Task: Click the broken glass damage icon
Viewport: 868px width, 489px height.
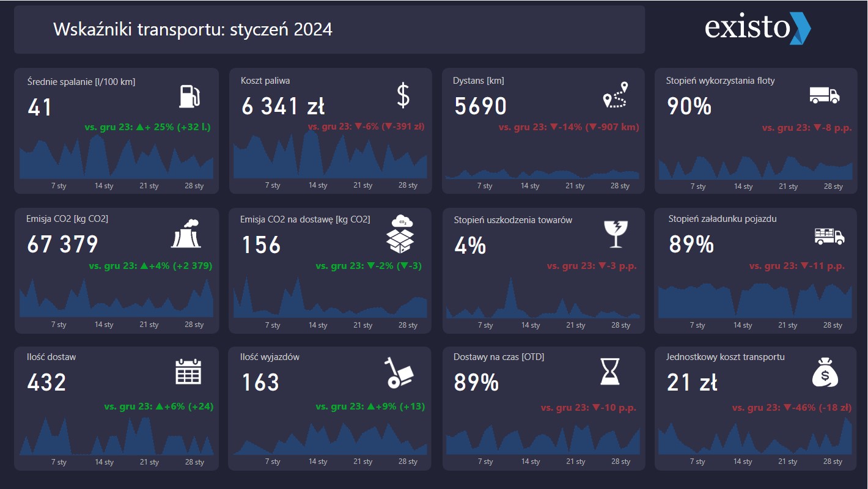Action: tap(615, 235)
